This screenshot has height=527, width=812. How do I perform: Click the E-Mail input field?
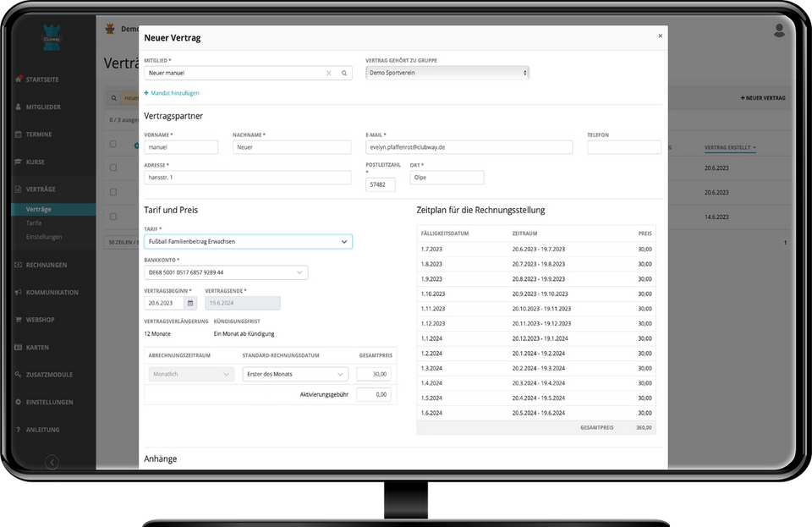click(x=469, y=147)
